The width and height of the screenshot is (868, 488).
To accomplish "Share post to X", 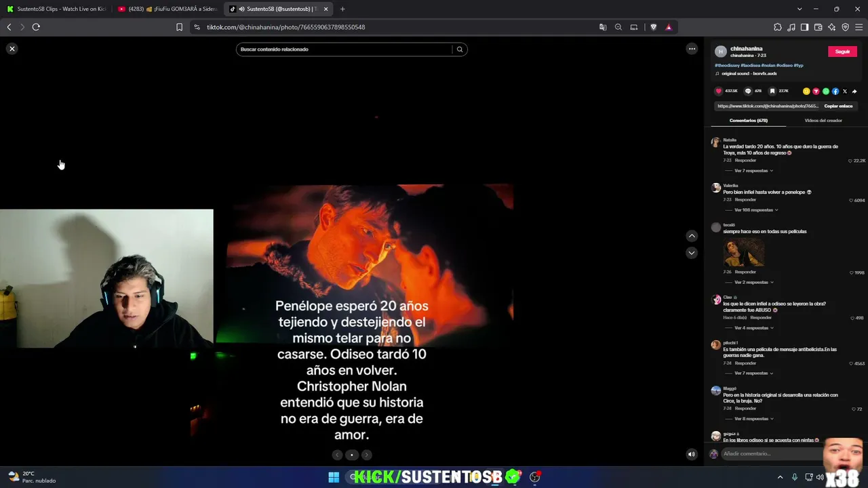I will [845, 91].
